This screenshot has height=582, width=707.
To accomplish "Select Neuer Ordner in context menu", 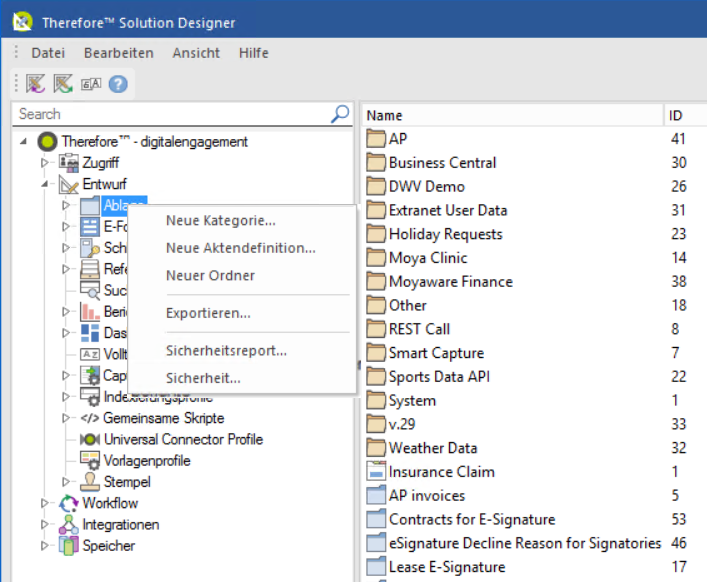I will (x=243, y=276).
